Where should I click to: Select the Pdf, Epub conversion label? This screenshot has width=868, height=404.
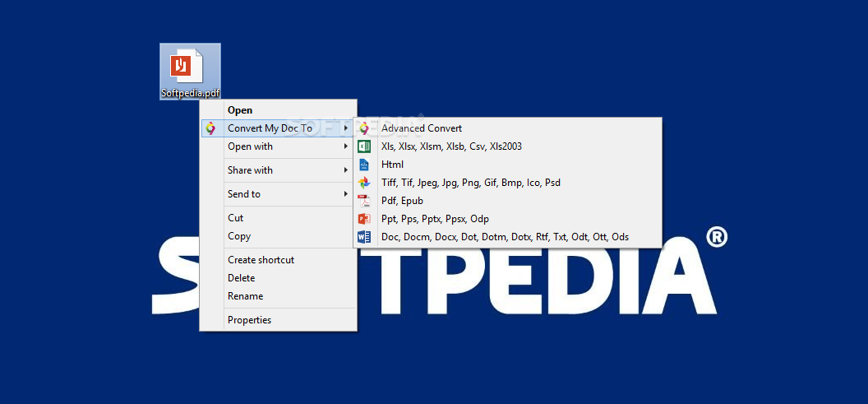pos(402,201)
